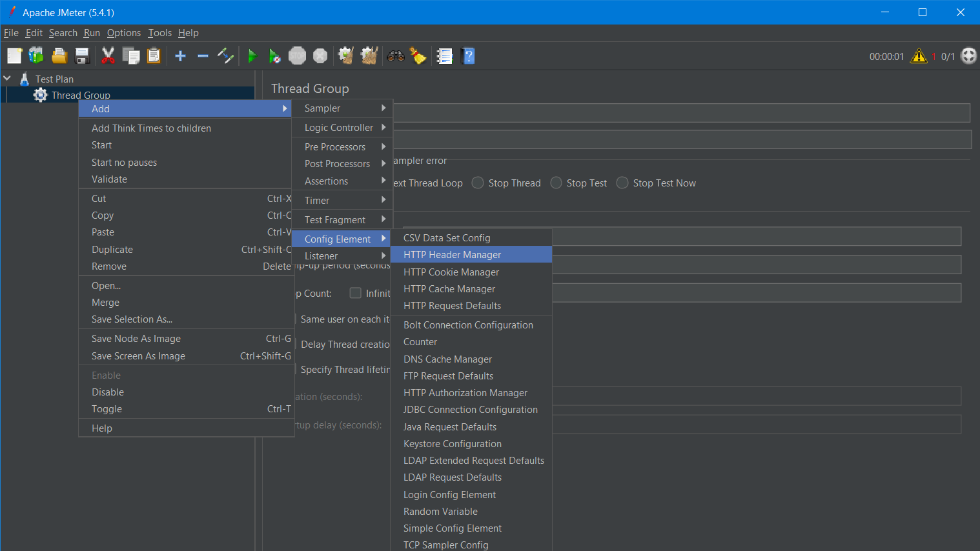
Task: Click the Collapse All minus icon
Action: point(203,56)
